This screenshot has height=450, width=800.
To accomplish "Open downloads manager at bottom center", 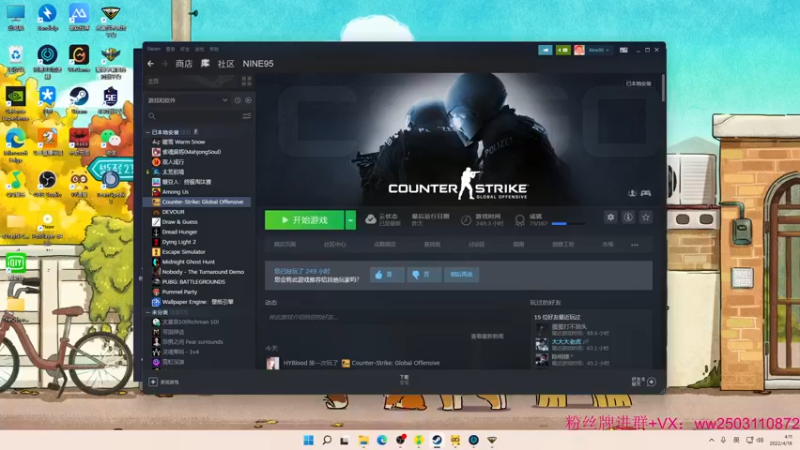I will click(x=404, y=380).
